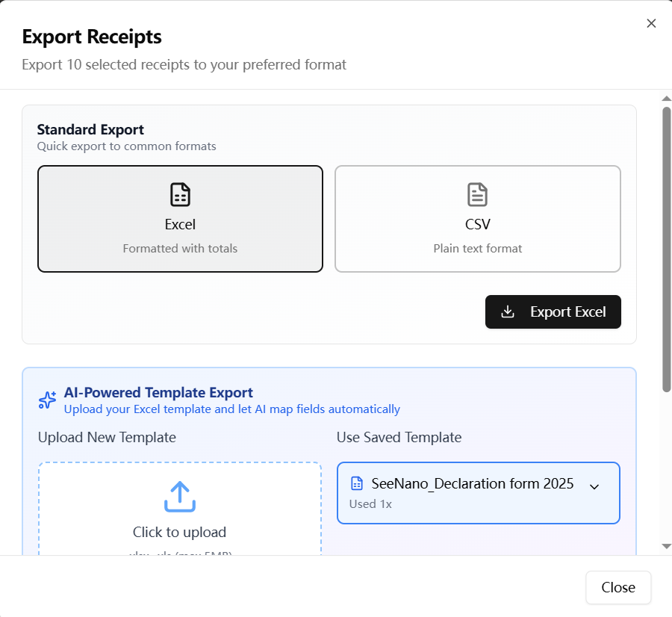Select the CSV Plain text format card

[477, 218]
